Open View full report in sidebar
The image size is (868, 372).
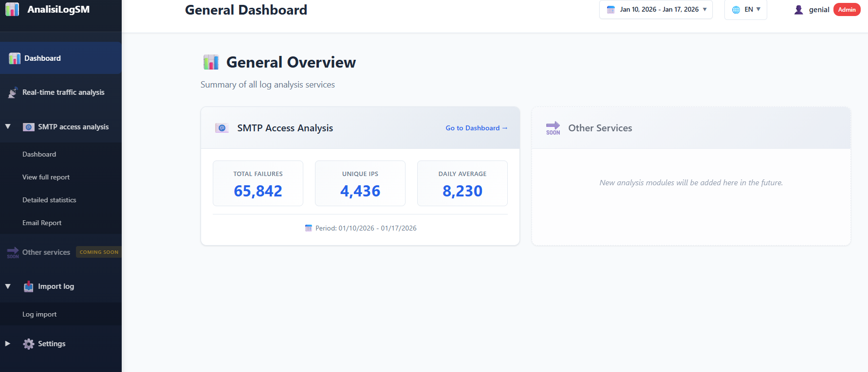coord(46,177)
